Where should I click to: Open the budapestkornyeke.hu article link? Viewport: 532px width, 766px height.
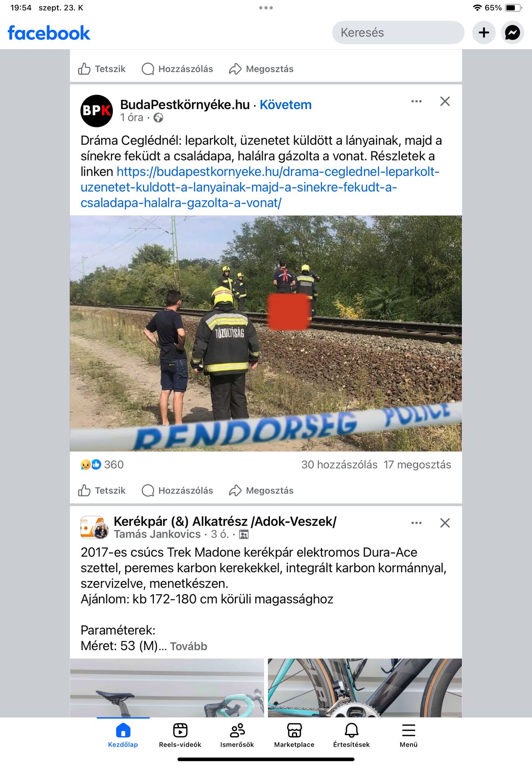(260, 187)
